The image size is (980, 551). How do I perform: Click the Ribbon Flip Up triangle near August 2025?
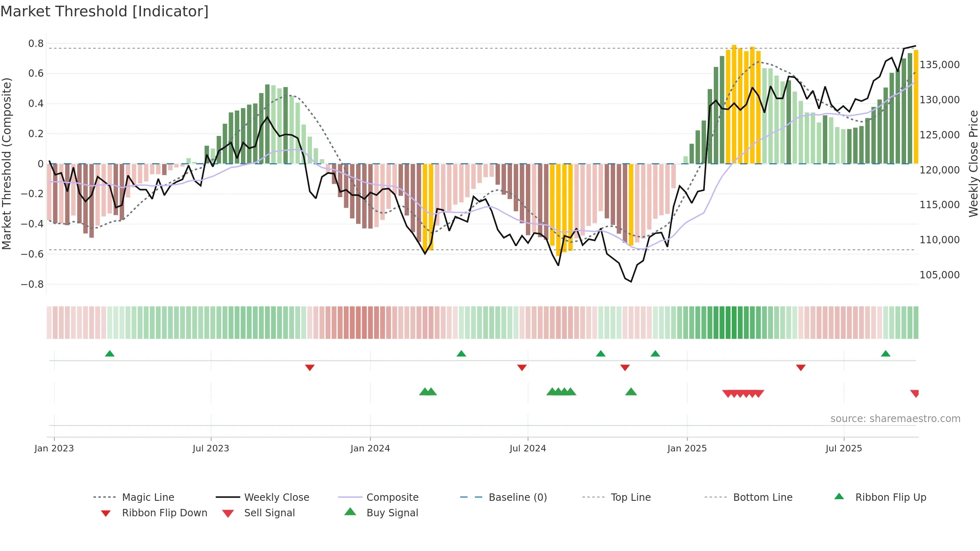(x=885, y=353)
